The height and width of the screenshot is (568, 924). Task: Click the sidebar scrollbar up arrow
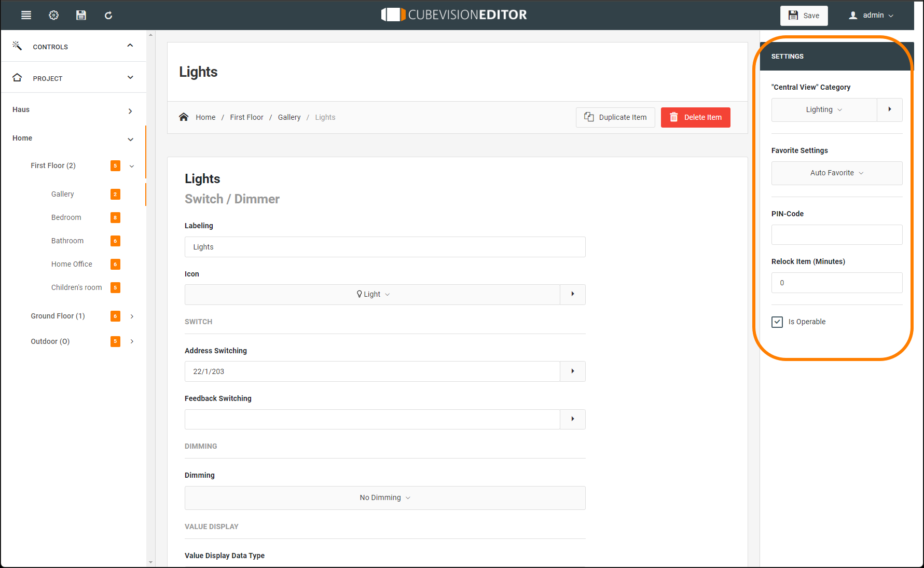tap(151, 35)
